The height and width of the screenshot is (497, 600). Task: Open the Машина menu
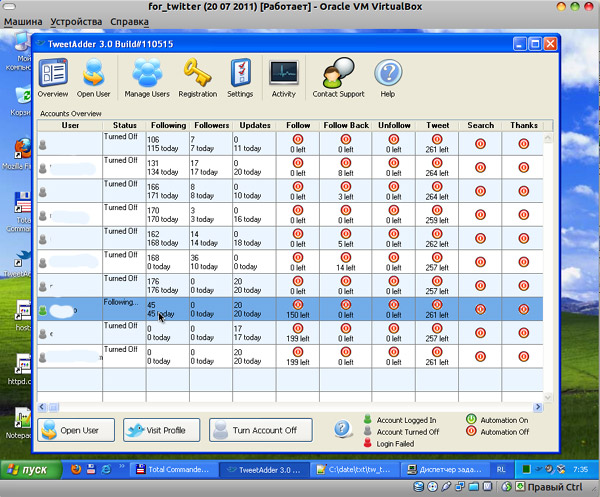click(x=23, y=22)
